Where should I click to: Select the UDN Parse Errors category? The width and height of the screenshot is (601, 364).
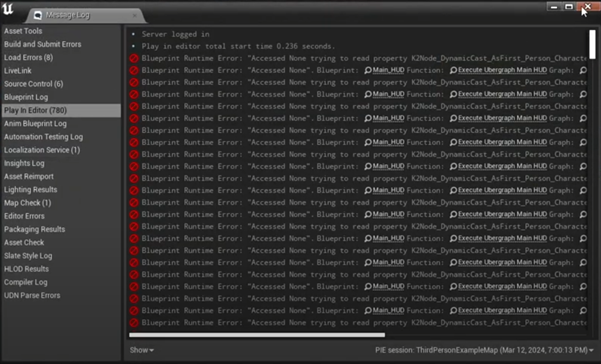click(x=32, y=295)
